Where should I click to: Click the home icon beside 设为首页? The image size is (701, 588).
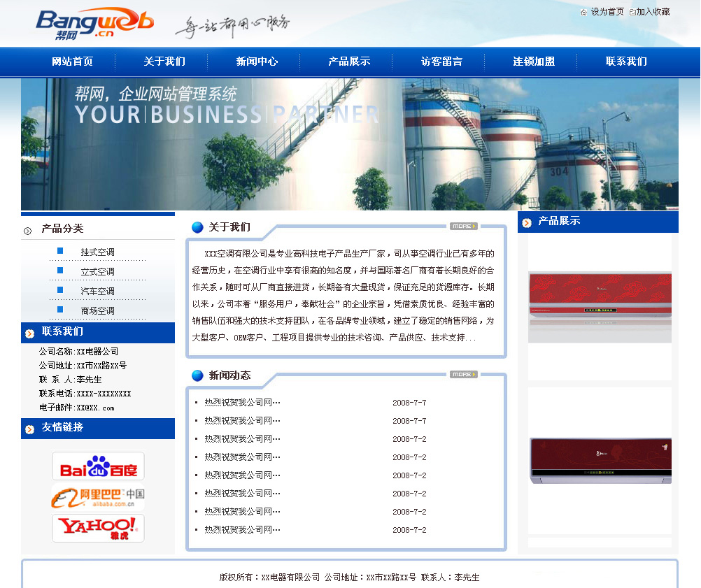pos(583,12)
